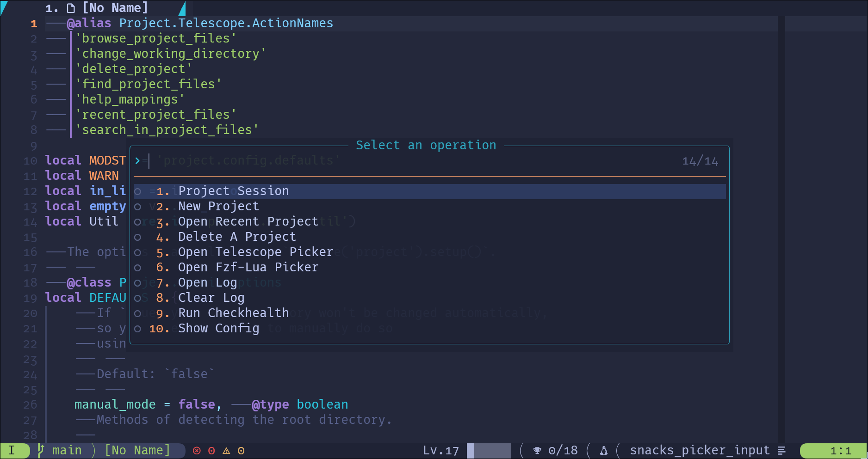Click the list icon beside snacks_picker_input
This screenshot has height=459, width=868.
(x=782, y=450)
